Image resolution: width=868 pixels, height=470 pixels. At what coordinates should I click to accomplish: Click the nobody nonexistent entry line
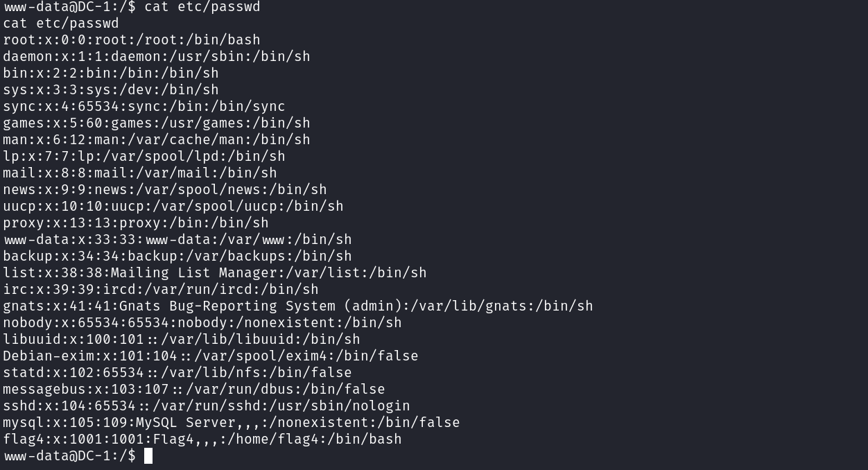(x=202, y=323)
